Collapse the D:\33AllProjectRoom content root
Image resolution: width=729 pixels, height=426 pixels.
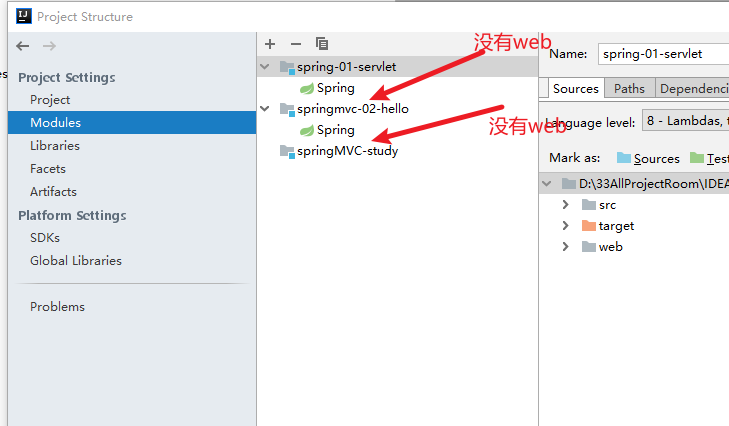pyautogui.click(x=547, y=184)
